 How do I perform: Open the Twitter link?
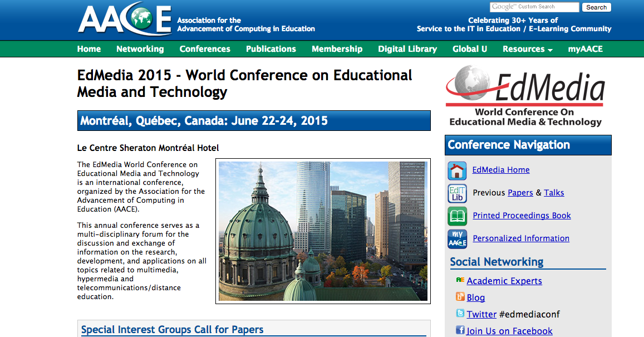[x=481, y=314]
